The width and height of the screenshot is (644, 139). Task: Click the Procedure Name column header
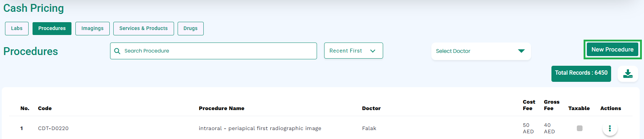[222, 108]
